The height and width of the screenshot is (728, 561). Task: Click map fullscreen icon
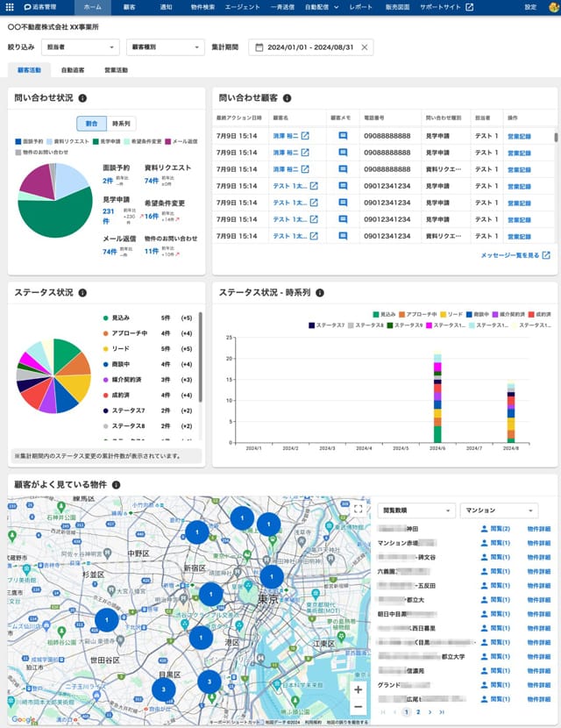[x=358, y=509]
